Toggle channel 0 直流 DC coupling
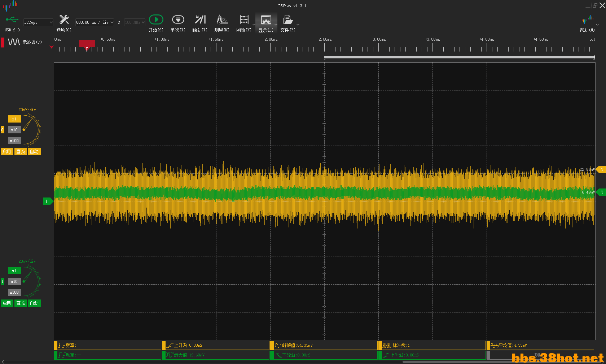Viewport: 606px width, 364px height. pos(21,151)
